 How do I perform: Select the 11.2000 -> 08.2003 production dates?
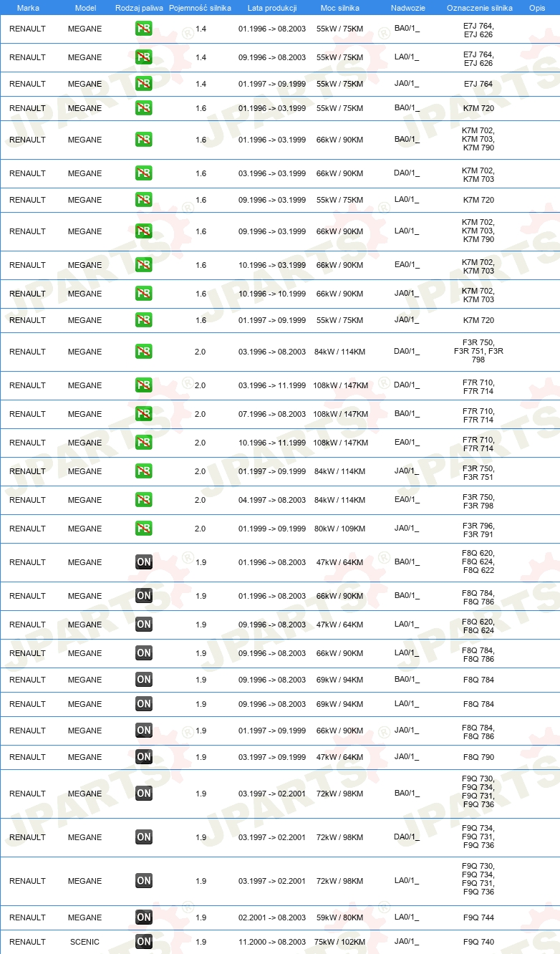(272, 942)
